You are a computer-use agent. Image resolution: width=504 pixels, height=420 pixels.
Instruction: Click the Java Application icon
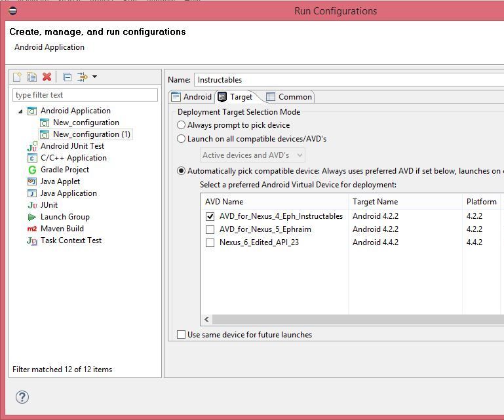coord(32,193)
